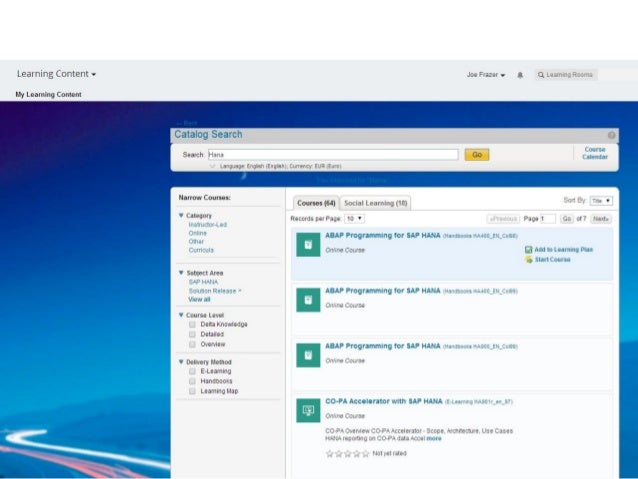
Task: Click the Learning Rooms search field
Action: 566,75
